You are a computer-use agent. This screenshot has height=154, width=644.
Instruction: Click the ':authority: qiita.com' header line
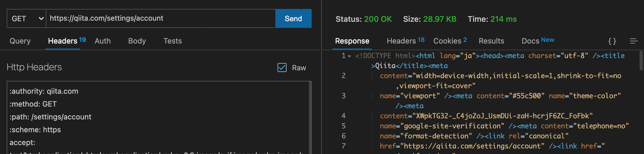[44, 91]
